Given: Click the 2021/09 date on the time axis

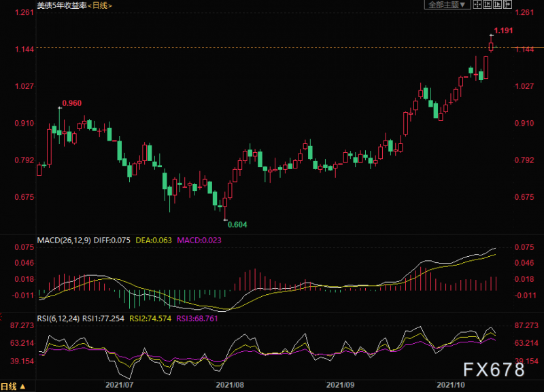Looking at the screenshot, I should tap(339, 385).
